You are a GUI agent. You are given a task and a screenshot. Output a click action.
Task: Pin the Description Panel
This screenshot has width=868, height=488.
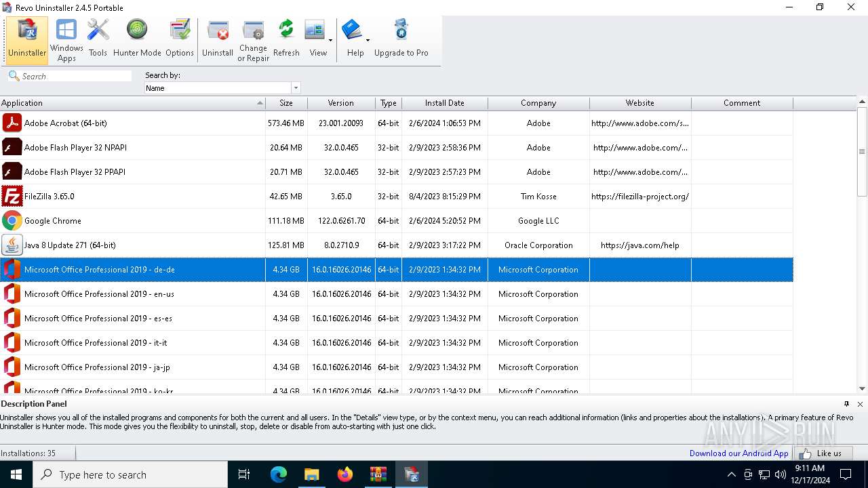(x=846, y=404)
